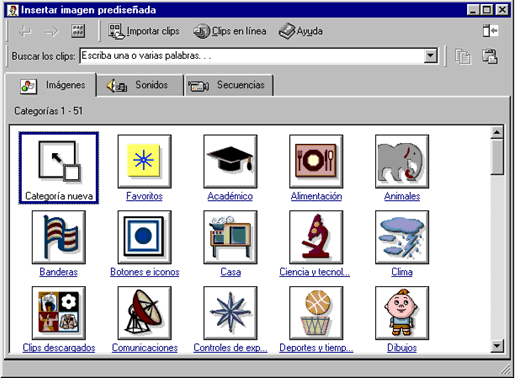Open Clips en línea

(x=230, y=31)
